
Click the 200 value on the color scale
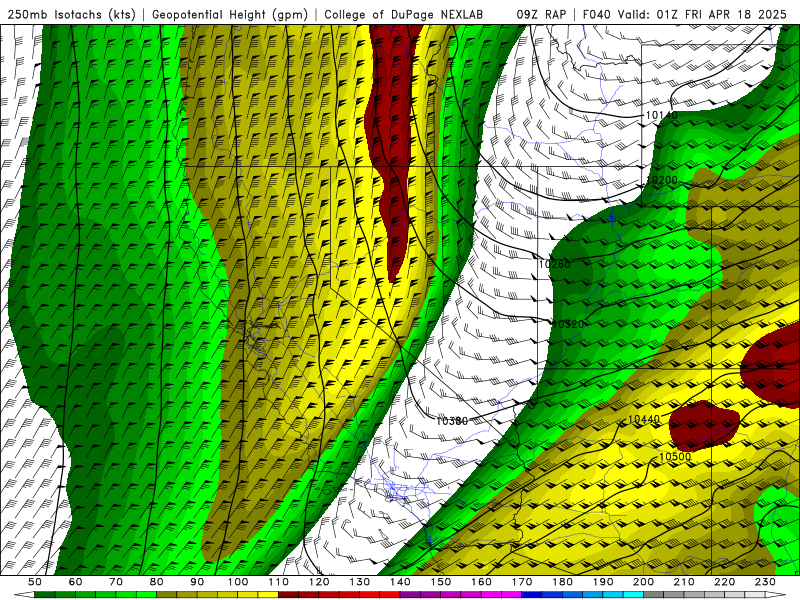click(643, 582)
